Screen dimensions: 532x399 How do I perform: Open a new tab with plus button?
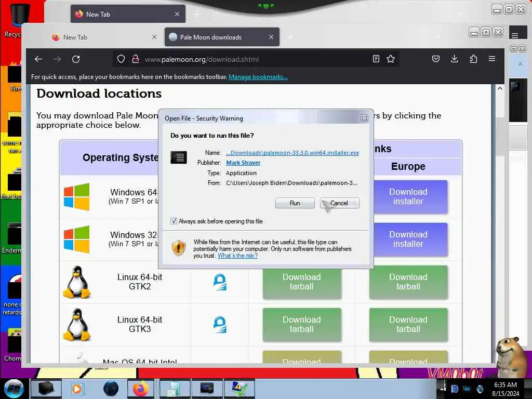click(x=290, y=37)
